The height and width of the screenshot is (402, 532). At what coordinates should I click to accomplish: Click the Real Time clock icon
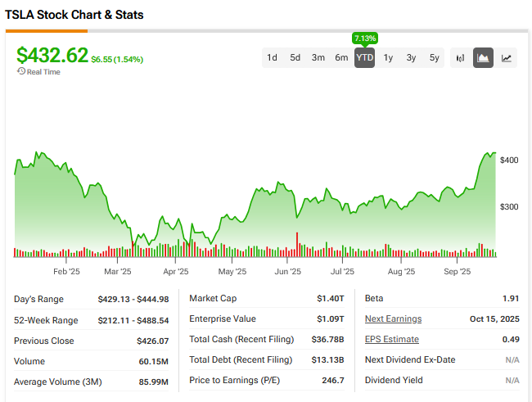pos(21,71)
